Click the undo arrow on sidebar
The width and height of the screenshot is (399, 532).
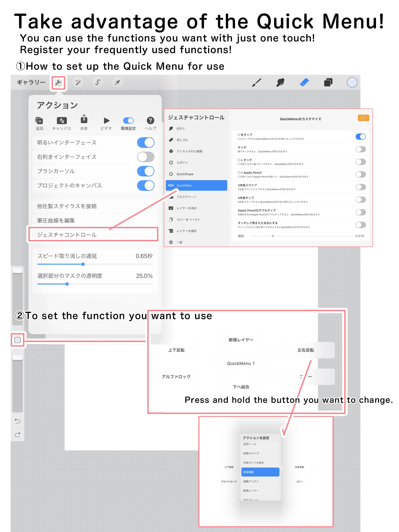18,421
